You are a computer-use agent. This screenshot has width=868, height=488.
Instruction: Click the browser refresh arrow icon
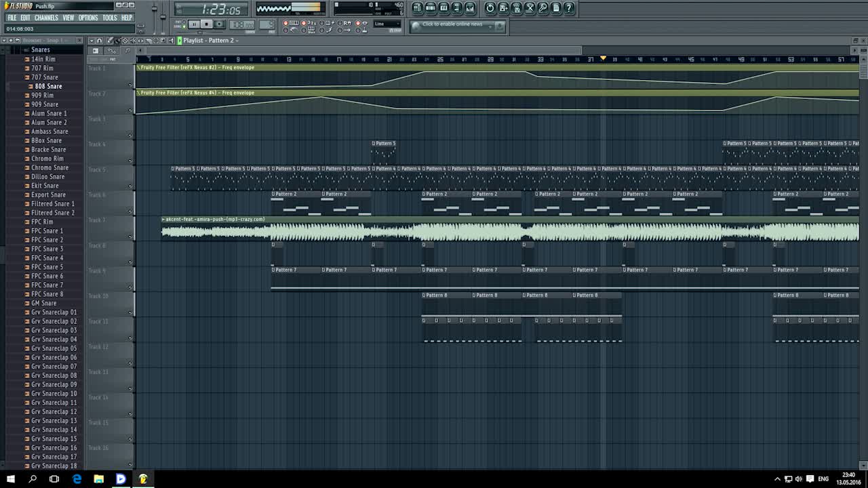(18, 40)
